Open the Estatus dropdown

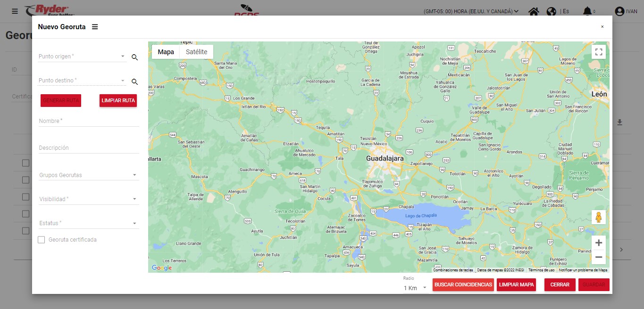click(88, 223)
